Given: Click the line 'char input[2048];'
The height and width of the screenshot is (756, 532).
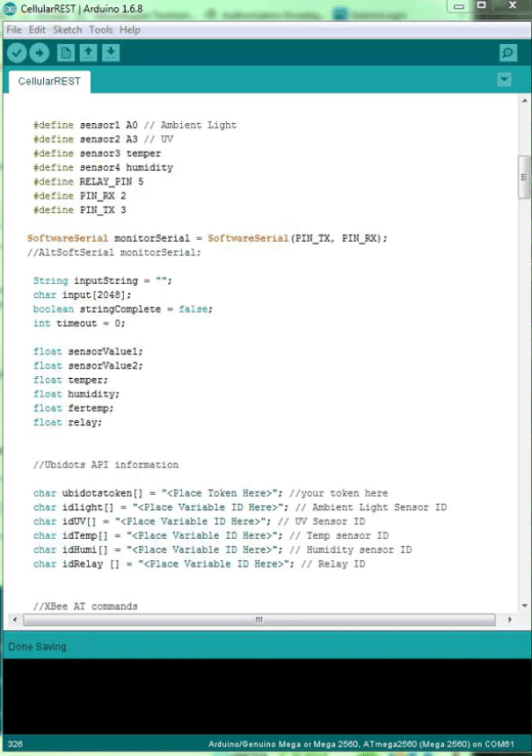Looking at the screenshot, I should coord(82,294).
